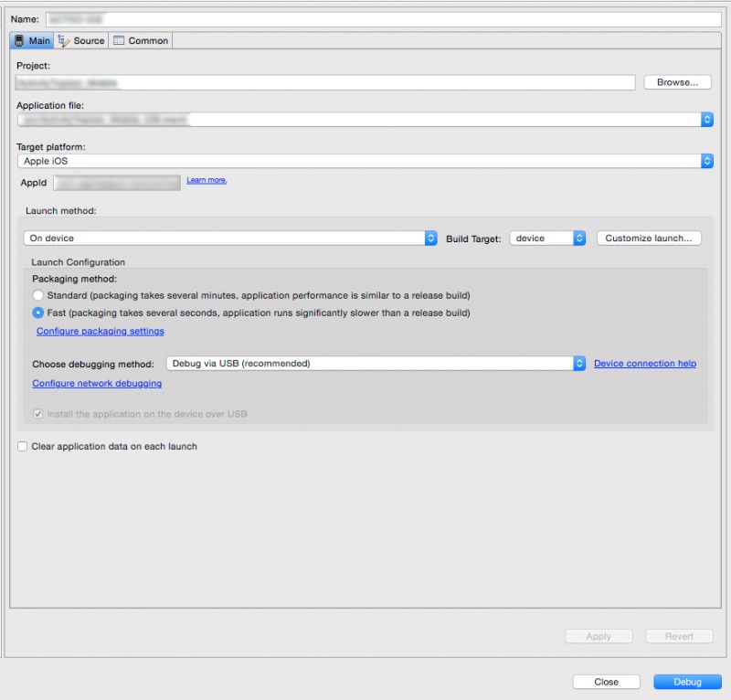Switch to the Common tab

pos(139,40)
